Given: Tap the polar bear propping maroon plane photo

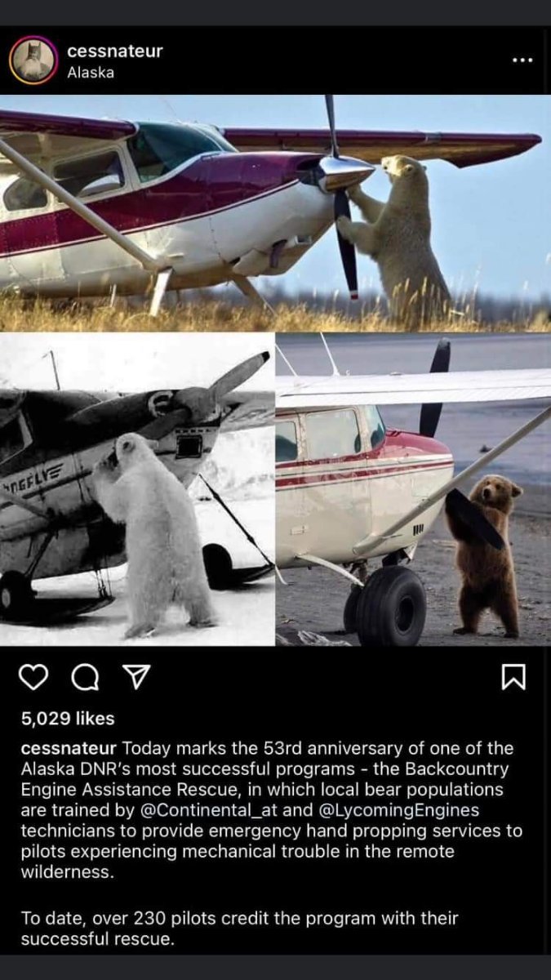Looking at the screenshot, I should [275, 213].
